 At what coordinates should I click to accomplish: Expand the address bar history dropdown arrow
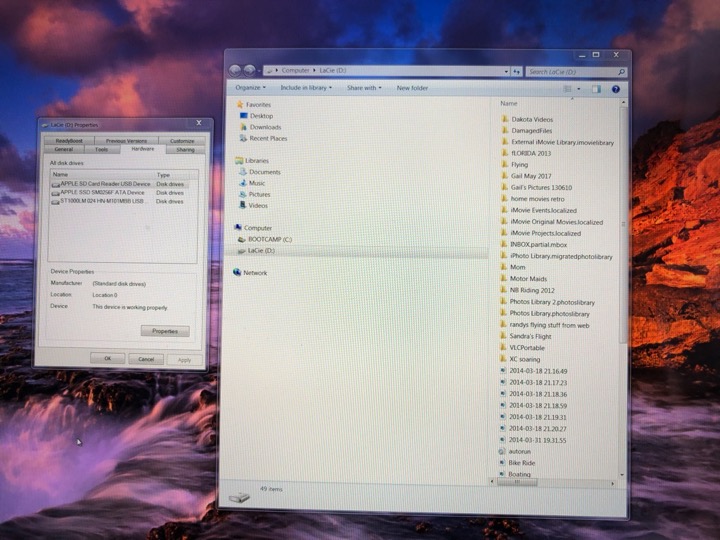(506, 72)
